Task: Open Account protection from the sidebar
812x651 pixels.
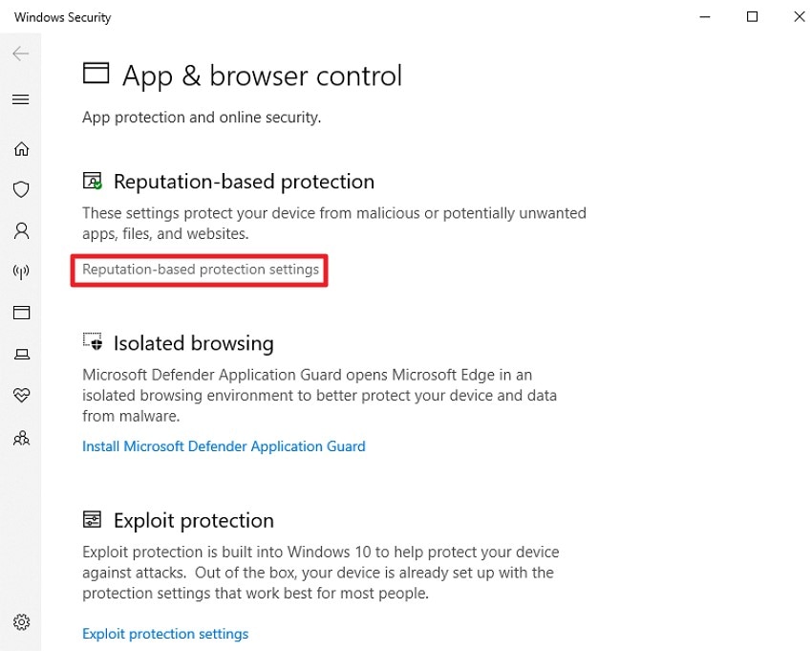Action: 21,230
